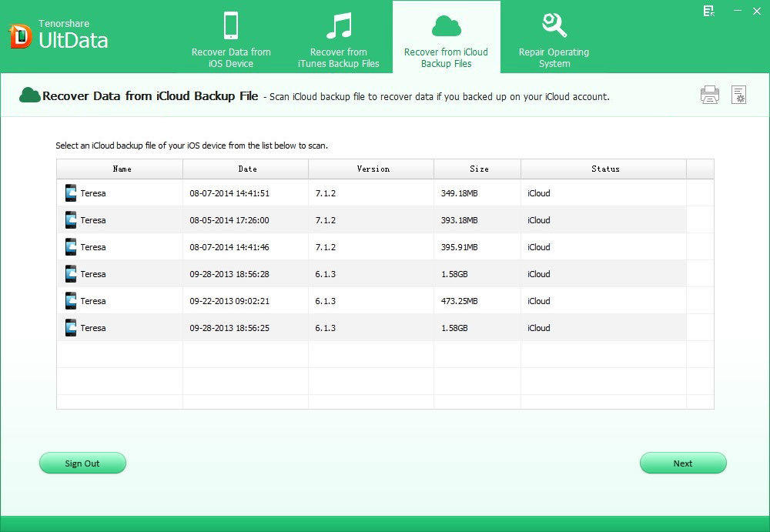Image resolution: width=770 pixels, height=532 pixels.
Task: Click the Sign Out button
Action: [82, 463]
